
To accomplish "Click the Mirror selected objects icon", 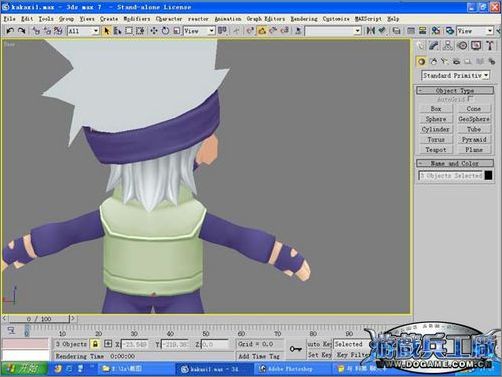I will point(370,31).
